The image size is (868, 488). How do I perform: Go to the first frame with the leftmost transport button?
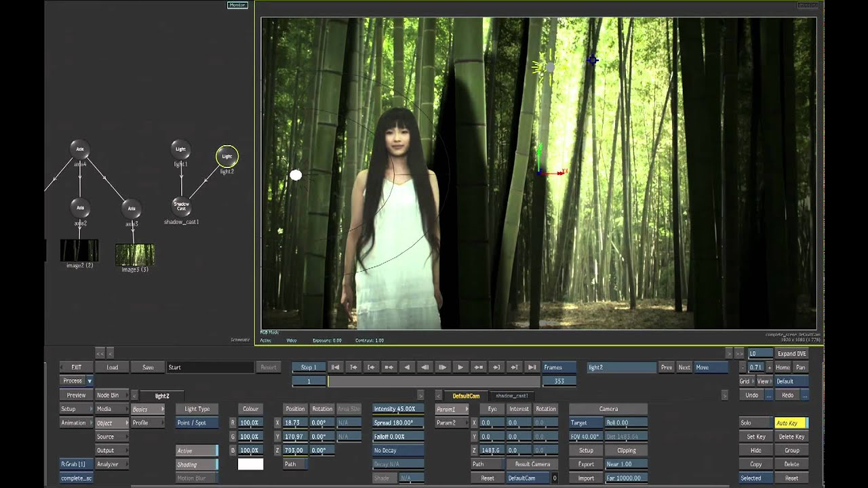(335, 367)
